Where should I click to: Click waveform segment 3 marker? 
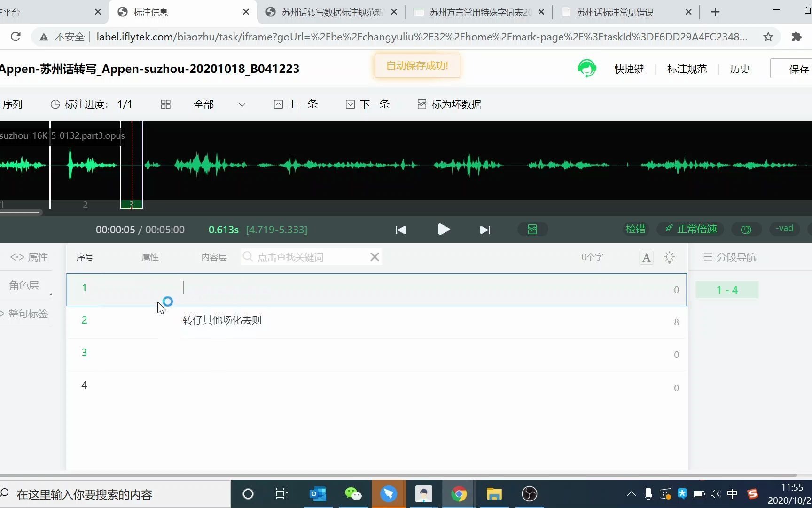click(x=132, y=205)
